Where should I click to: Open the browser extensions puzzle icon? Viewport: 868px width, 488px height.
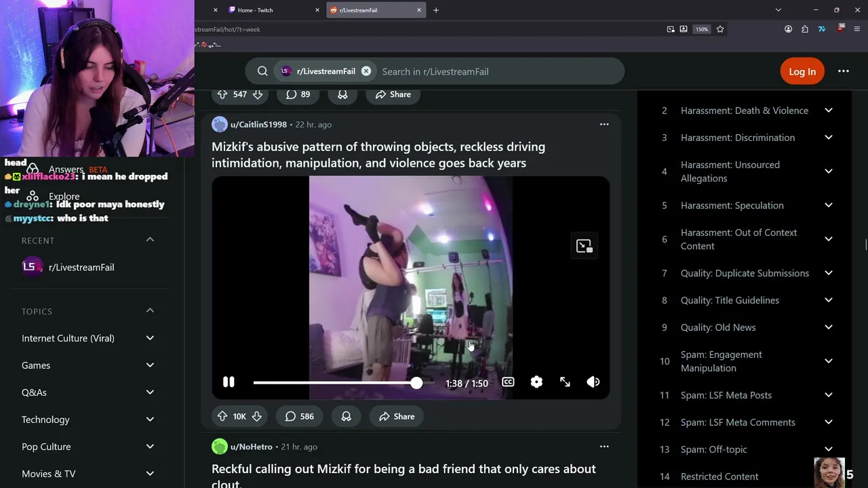pos(805,29)
